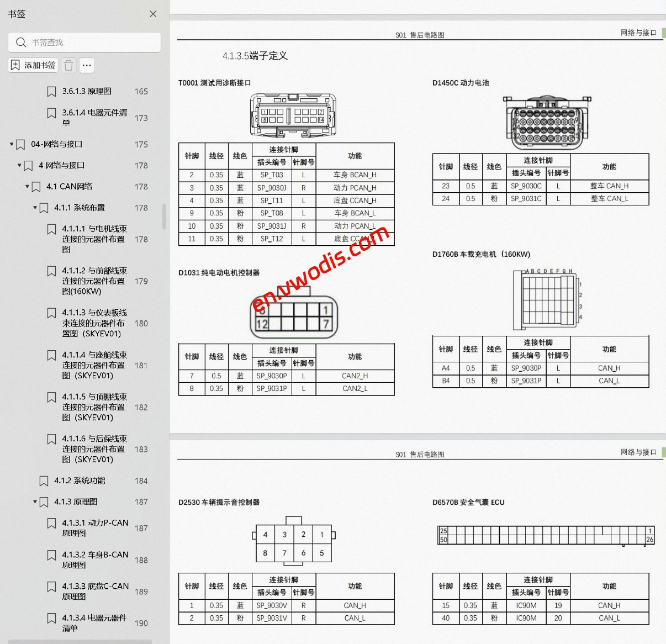Select the 4.1.3.2 车身B-CAN 原理图 entry
The height and width of the screenshot is (644, 666).
[94, 560]
